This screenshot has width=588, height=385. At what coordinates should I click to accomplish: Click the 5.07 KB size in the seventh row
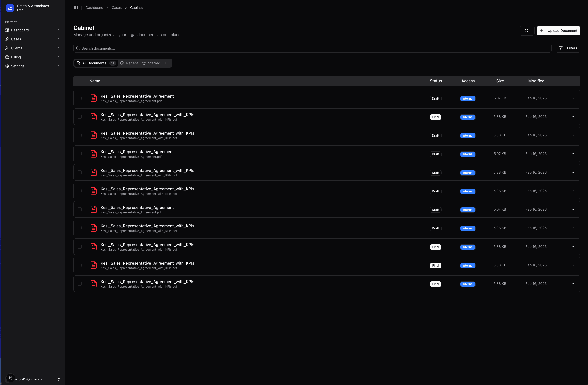[x=500, y=209]
